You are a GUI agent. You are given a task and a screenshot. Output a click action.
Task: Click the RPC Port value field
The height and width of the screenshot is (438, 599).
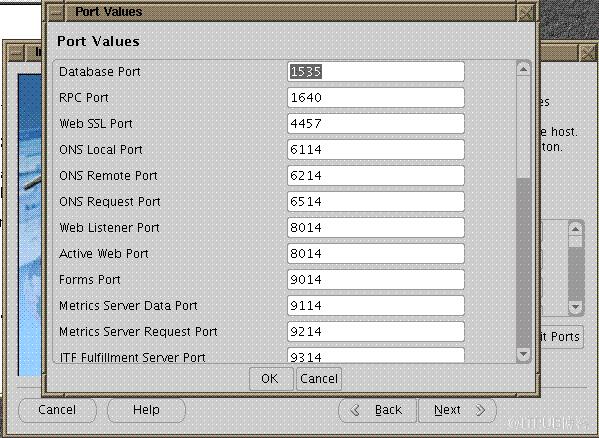(x=376, y=97)
